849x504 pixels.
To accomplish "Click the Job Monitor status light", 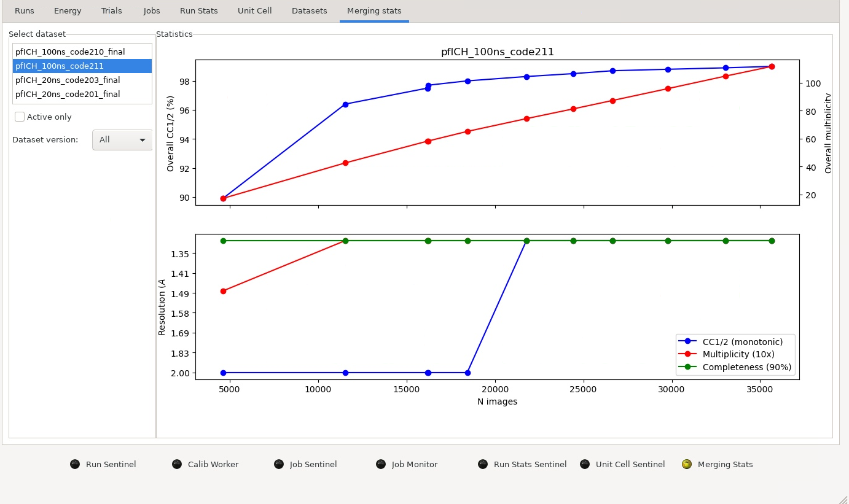I will pos(381,464).
